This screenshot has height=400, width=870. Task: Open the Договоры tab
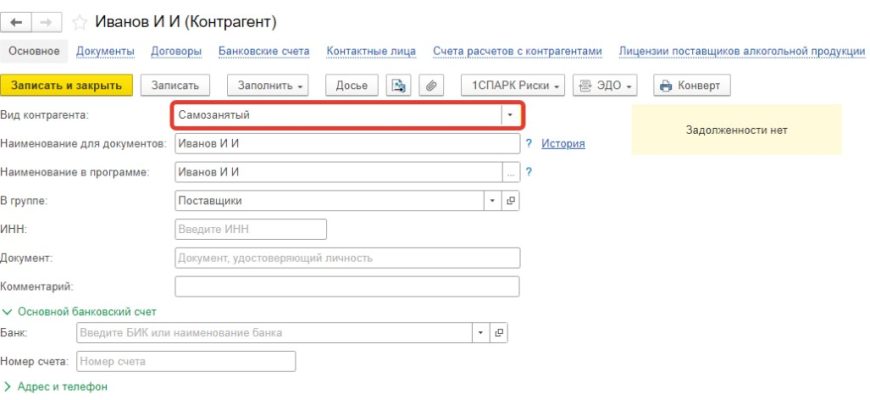176,51
